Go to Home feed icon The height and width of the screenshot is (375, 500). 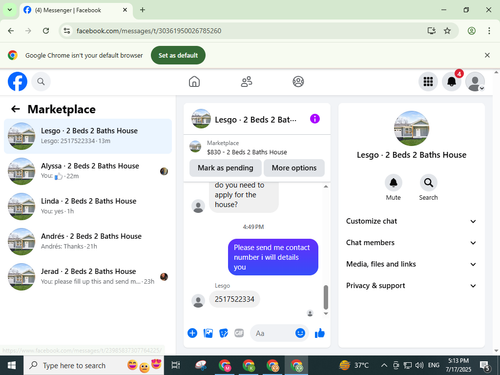(x=194, y=81)
